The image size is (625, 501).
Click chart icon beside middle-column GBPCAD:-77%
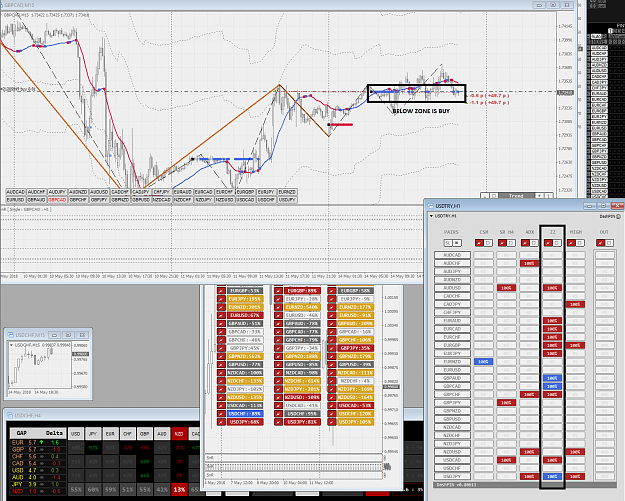(279, 332)
